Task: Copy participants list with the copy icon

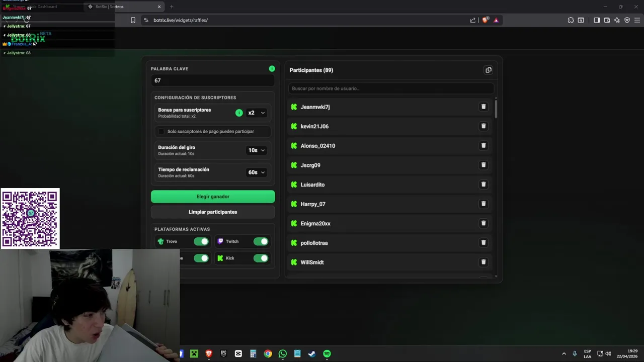Action: coord(488,70)
